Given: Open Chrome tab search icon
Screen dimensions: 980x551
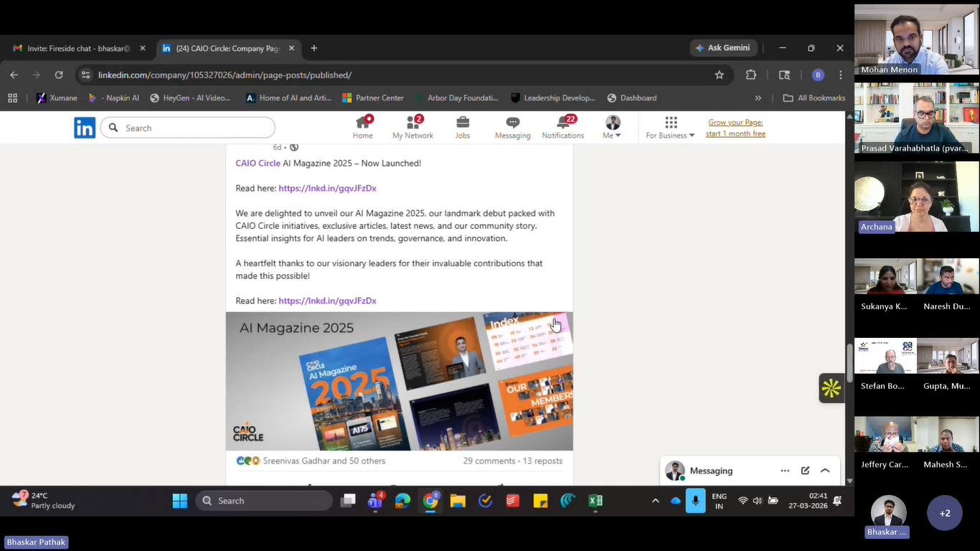Looking at the screenshot, I should tap(784, 75).
